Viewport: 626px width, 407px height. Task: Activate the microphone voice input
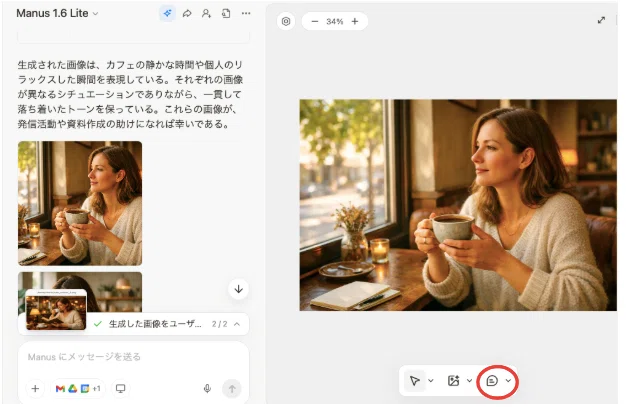point(207,388)
